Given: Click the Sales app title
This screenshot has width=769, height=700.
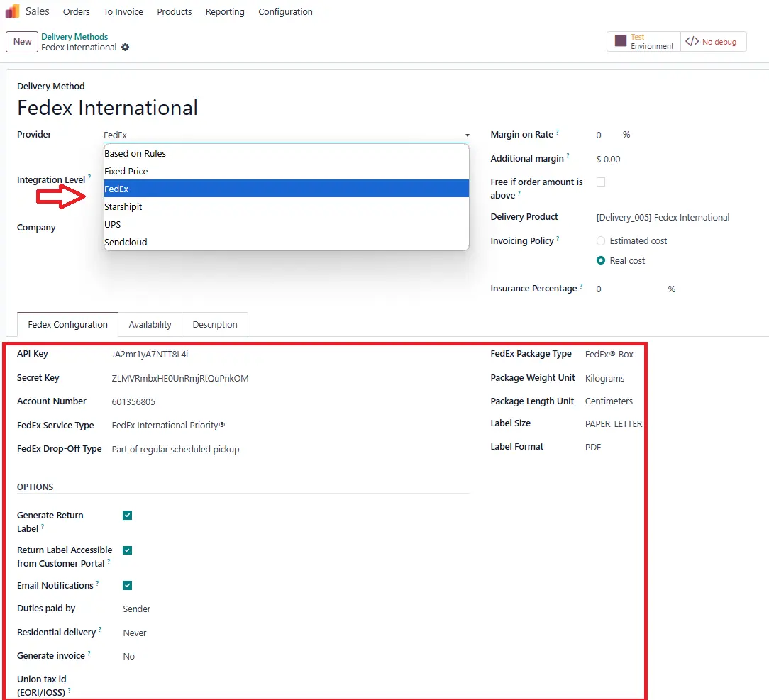Looking at the screenshot, I should [x=38, y=11].
